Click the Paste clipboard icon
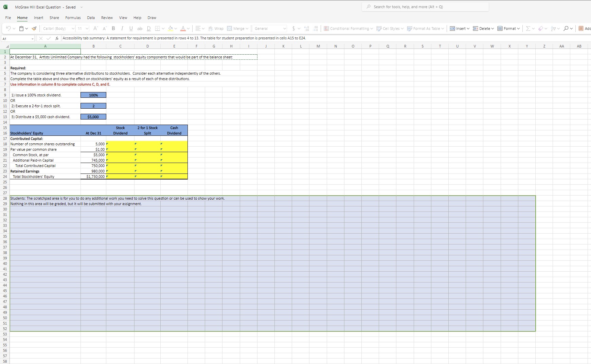 coord(21,29)
